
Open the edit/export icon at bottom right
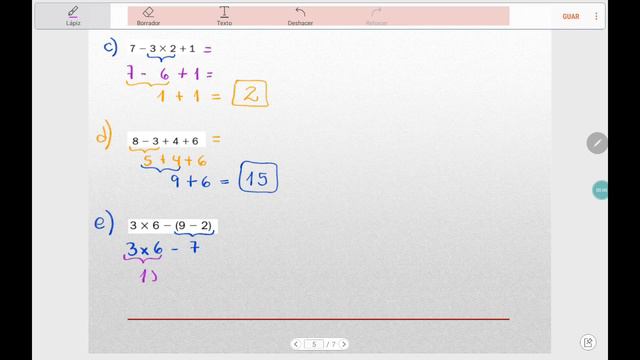coord(588,342)
